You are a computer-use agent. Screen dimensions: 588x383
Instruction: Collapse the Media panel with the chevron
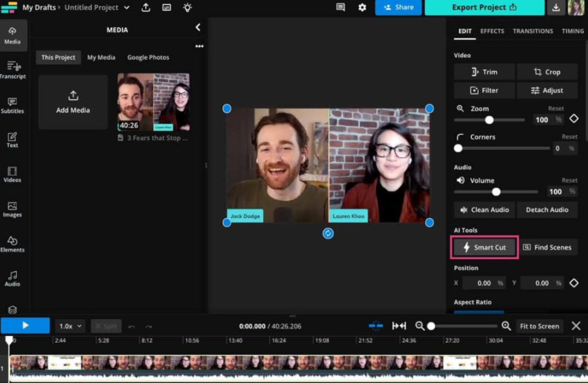click(198, 27)
